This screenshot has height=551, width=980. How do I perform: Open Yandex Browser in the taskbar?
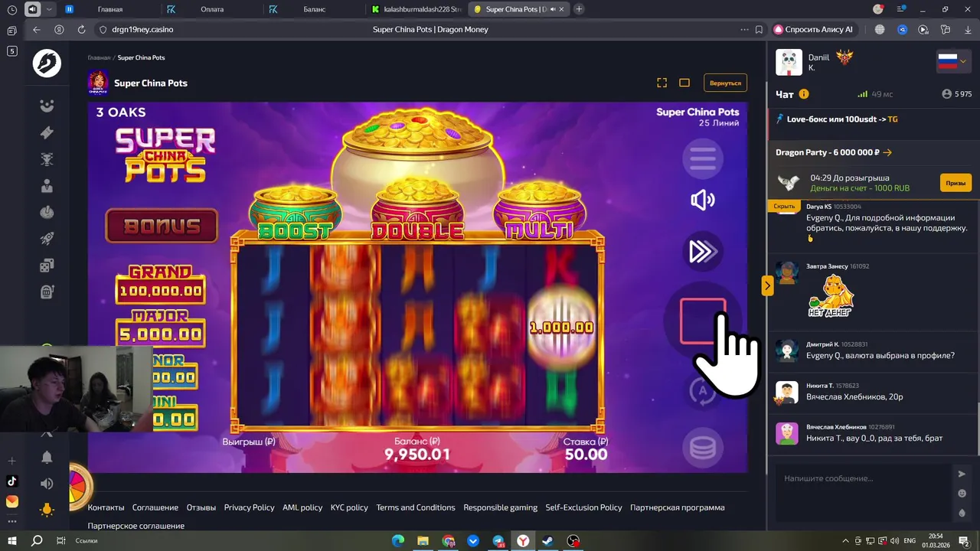point(523,540)
